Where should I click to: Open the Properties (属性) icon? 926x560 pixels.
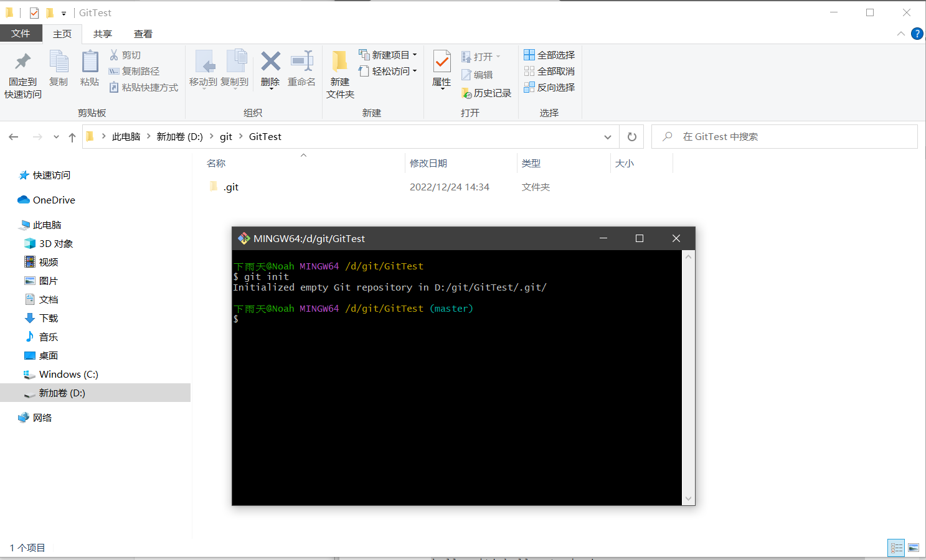coord(442,69)
